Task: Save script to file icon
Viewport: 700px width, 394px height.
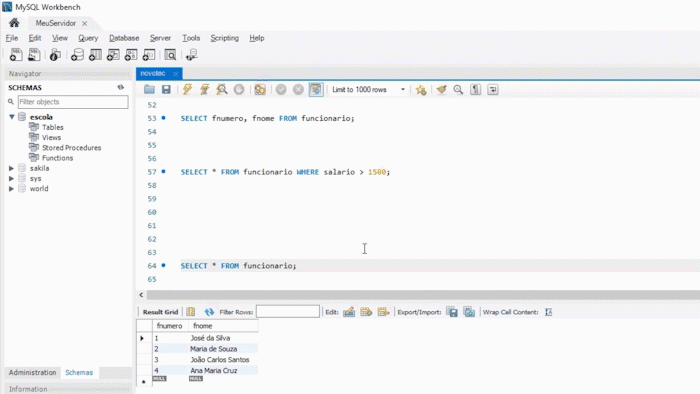Action: tap(166, 89)
